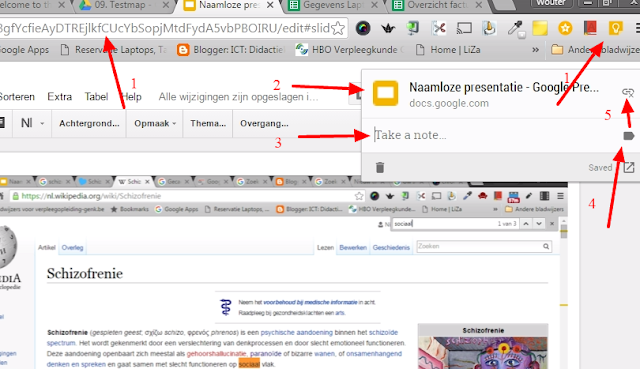This screenshot has width=640, height=369.
Task: Go to next find result arrow
Action: pyautogui.click(x=539, y=224)
